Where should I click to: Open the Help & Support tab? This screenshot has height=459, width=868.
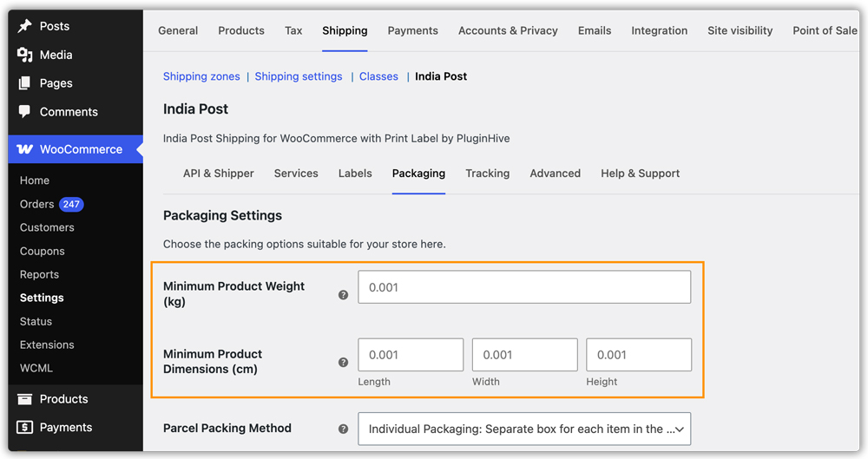pyautogui.click(x=641, y=174)
